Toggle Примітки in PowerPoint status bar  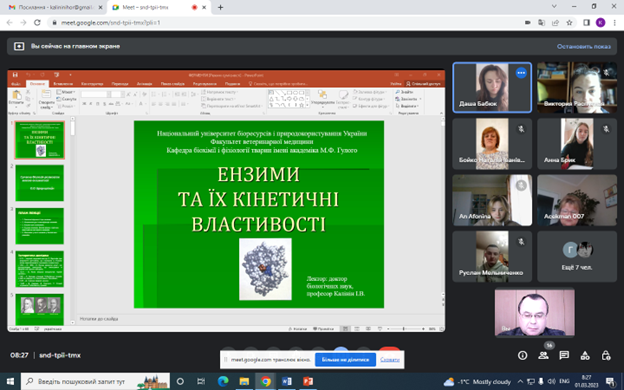323,329
